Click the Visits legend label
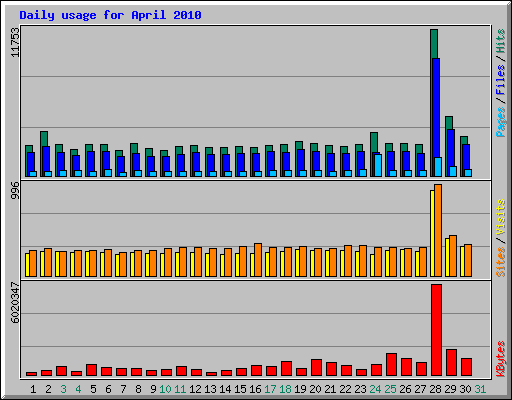Screen dimensions: 512x400 501,217
